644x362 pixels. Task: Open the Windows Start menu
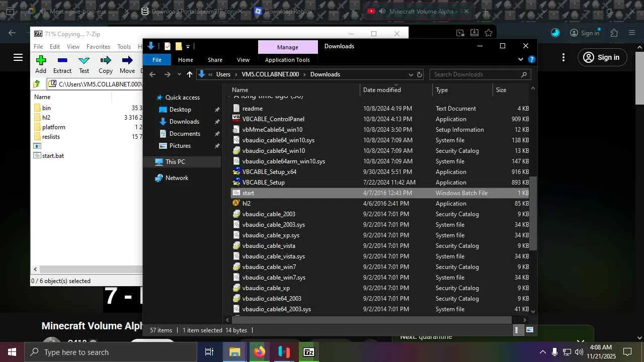click(x=12, y=352)
